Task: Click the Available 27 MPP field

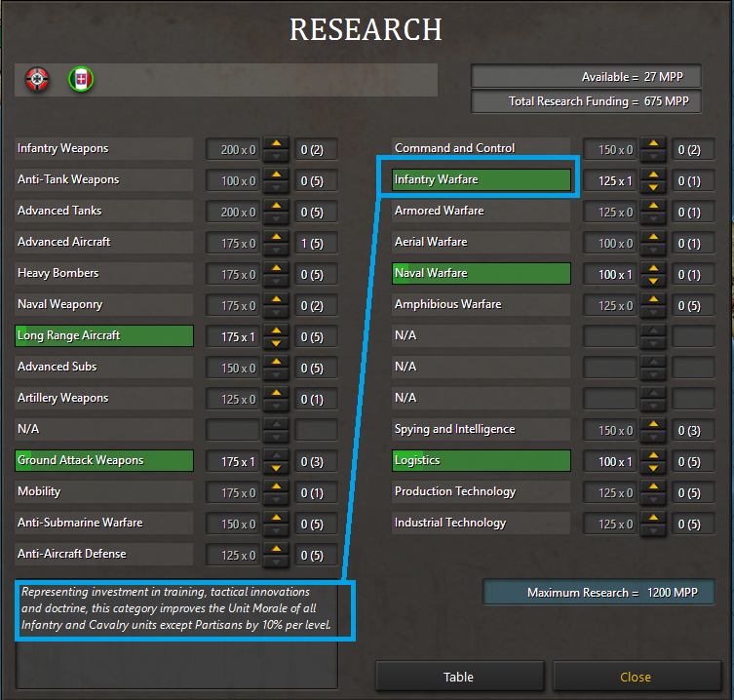Action: pos(586,76)
